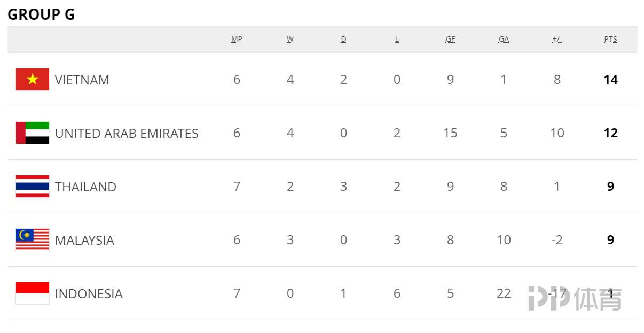
Task: Click the MP column header
Action: point(237,40)
